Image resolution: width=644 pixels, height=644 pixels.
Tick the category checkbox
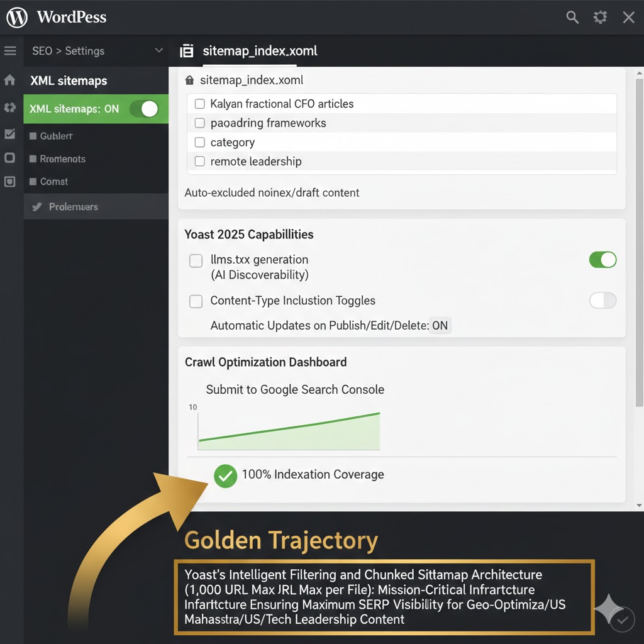[x=199, y=142]
